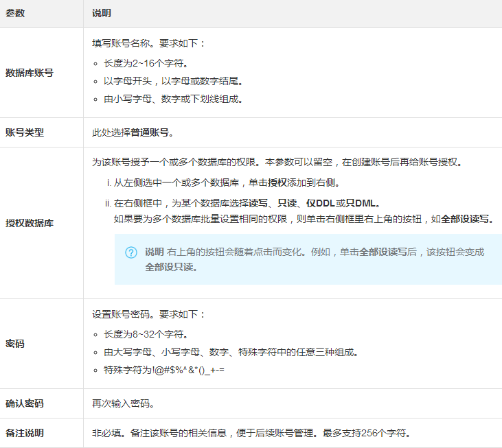
Task: Click the bullet 由小写字母、数字或下划线组成
Action: 173,99
